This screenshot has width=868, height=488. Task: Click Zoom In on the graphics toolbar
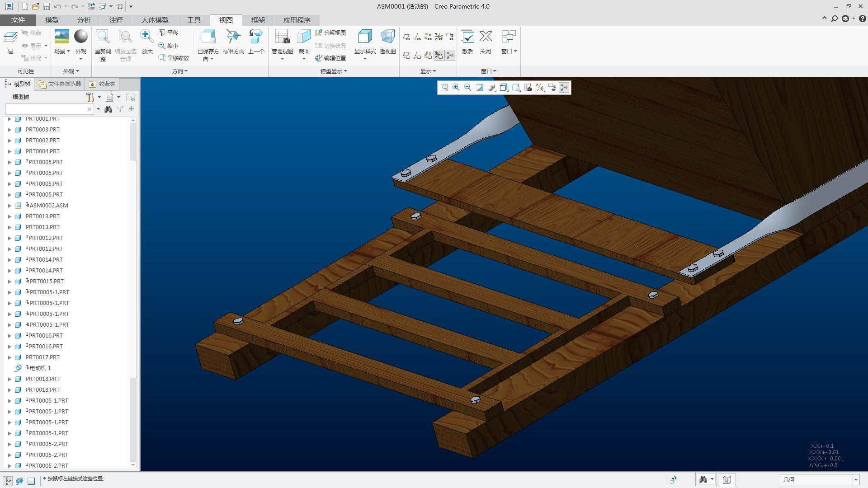pyautogui.click(x=456, y=88)
